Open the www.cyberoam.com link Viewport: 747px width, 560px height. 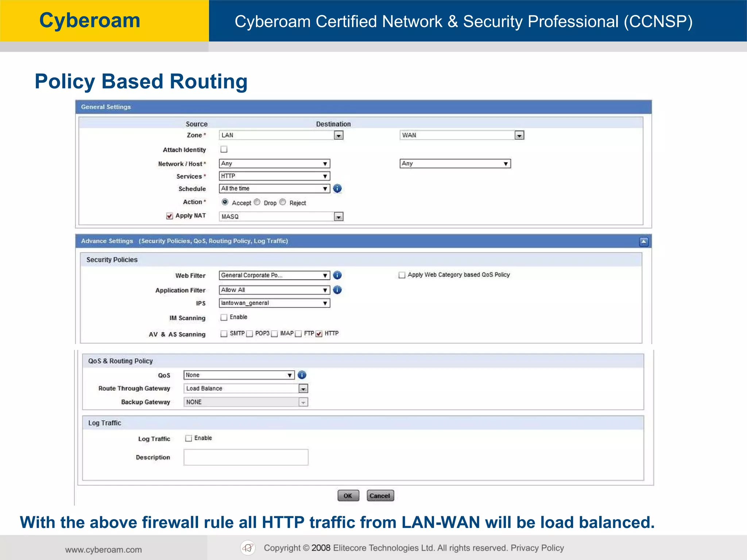click(x=104, y=550)
